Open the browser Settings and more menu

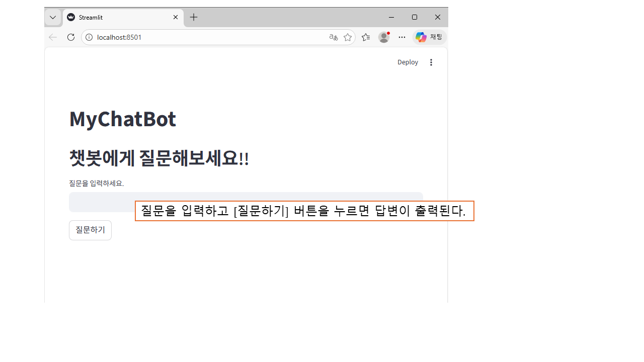click(x=402, y=37)
